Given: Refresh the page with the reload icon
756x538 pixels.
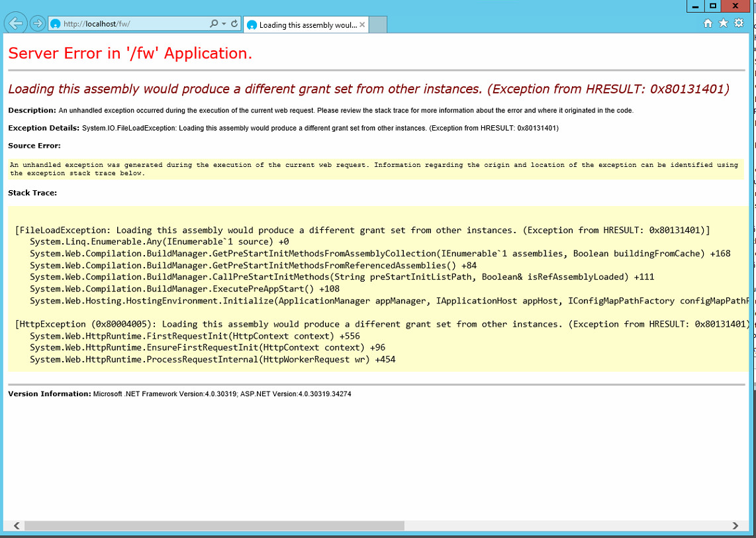Looking at the screenshot, I should pos(234,24).
